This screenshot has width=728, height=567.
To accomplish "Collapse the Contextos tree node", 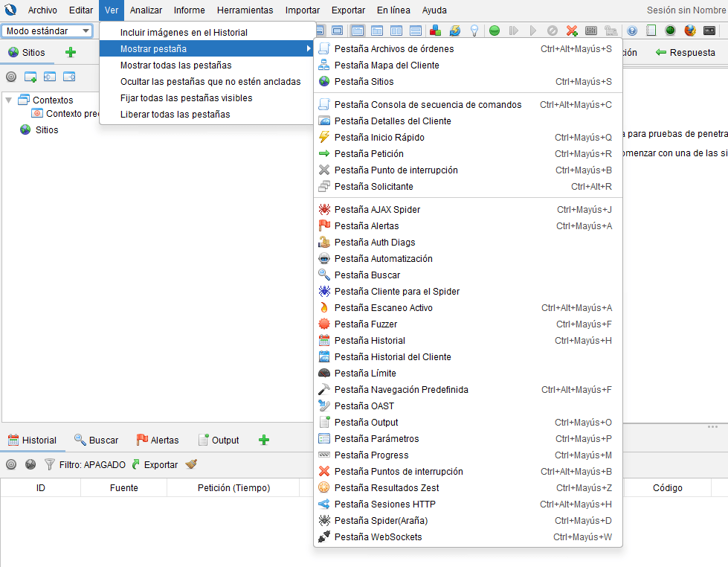I will (x=8, y=100).
